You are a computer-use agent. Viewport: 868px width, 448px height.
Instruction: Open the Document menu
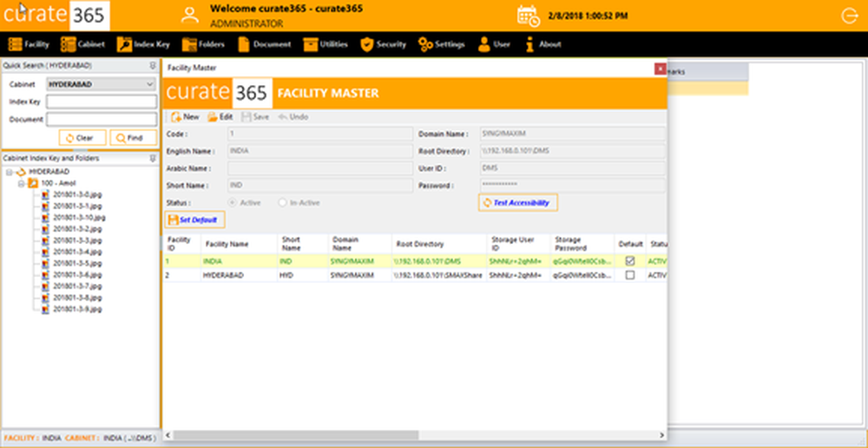[264, 44]
